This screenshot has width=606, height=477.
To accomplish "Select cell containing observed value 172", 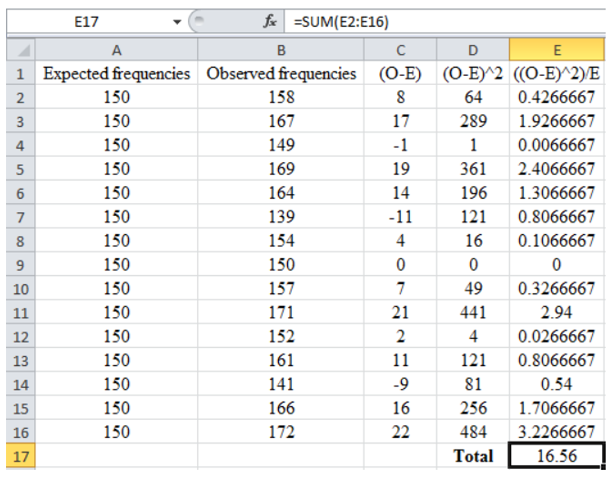I will click(280, 431).
